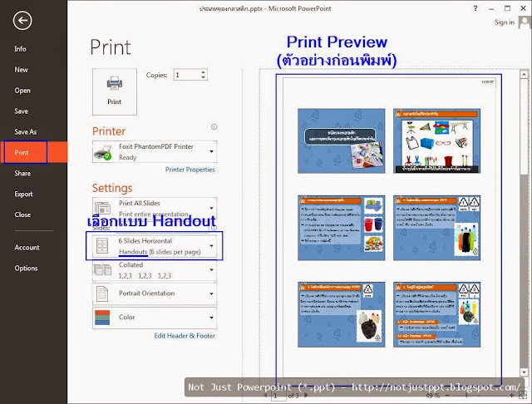Click the preview scrollbar down arrow

tap(524, 372)
